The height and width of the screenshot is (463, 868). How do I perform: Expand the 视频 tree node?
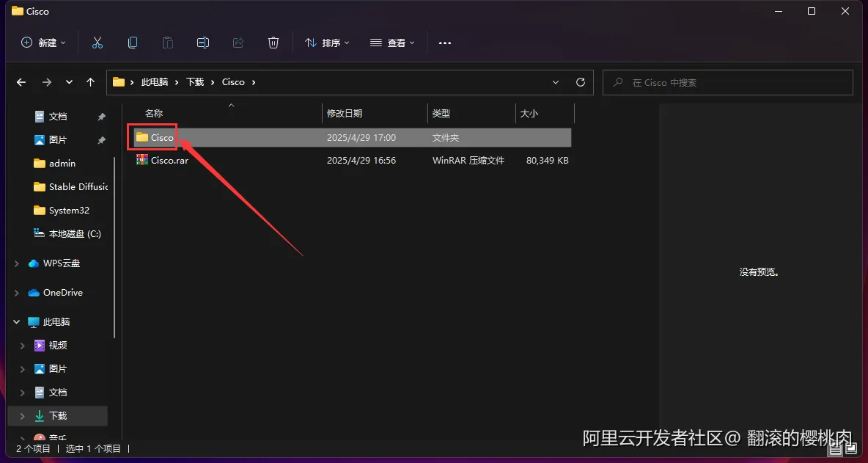23,346
